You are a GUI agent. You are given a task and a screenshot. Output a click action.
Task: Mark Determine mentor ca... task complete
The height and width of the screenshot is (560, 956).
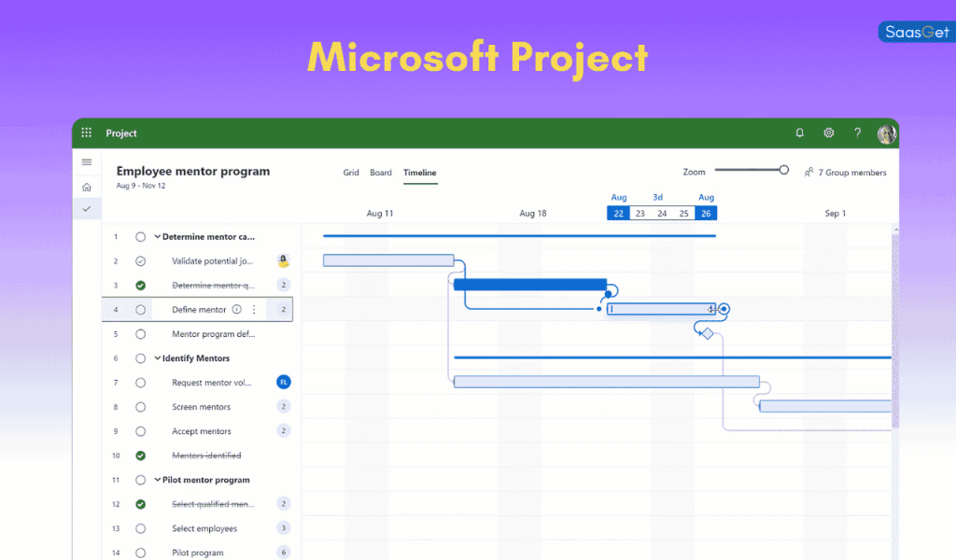click(140, 236)
